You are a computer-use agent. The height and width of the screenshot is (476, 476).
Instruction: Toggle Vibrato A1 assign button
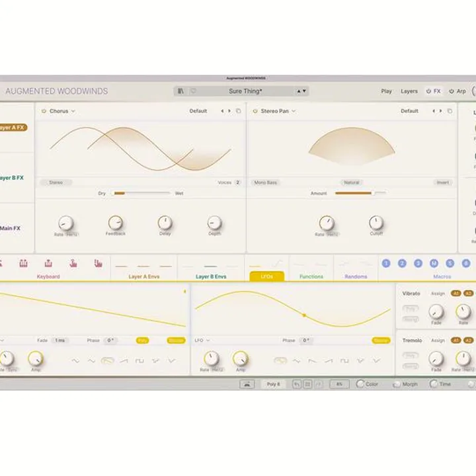tap(456, 294)
